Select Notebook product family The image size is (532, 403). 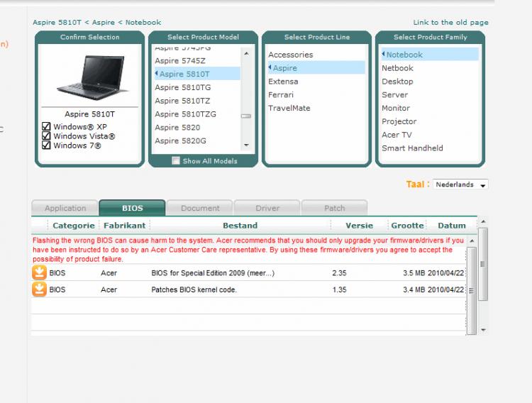430,55
